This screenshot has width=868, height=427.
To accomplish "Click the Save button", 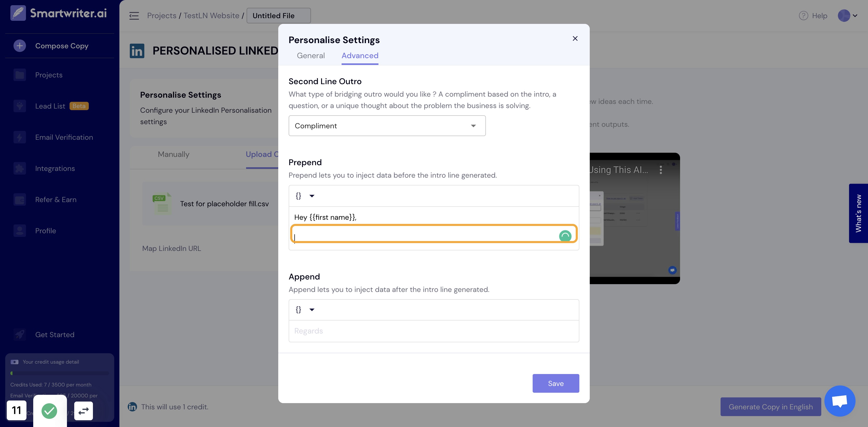I will pyautogui.click(x=556, y=383).
